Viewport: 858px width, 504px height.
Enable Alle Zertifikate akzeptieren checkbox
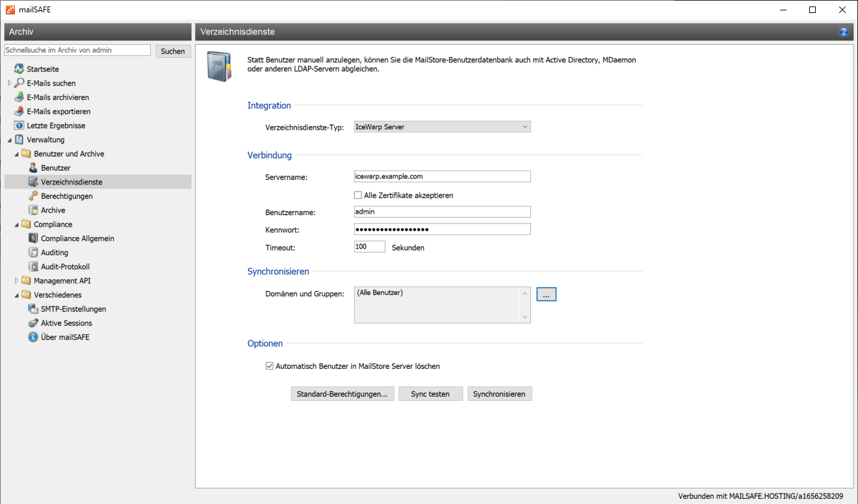[x=357, y=195]
